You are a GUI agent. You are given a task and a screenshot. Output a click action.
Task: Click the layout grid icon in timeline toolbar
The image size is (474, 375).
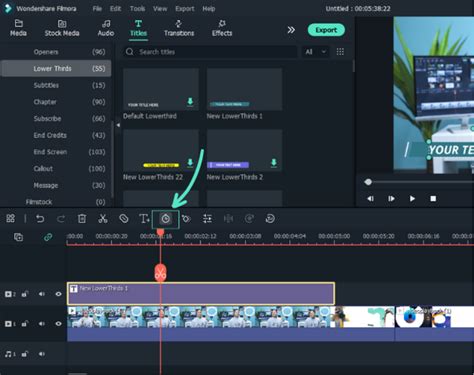[x=10, y=219]
